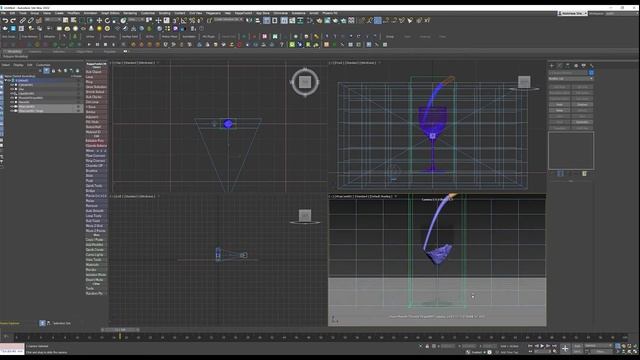Viewport: 640px width, 360px height.
Task: Open the Reference Coordinate System dropdown
Action: coord(136,20)
